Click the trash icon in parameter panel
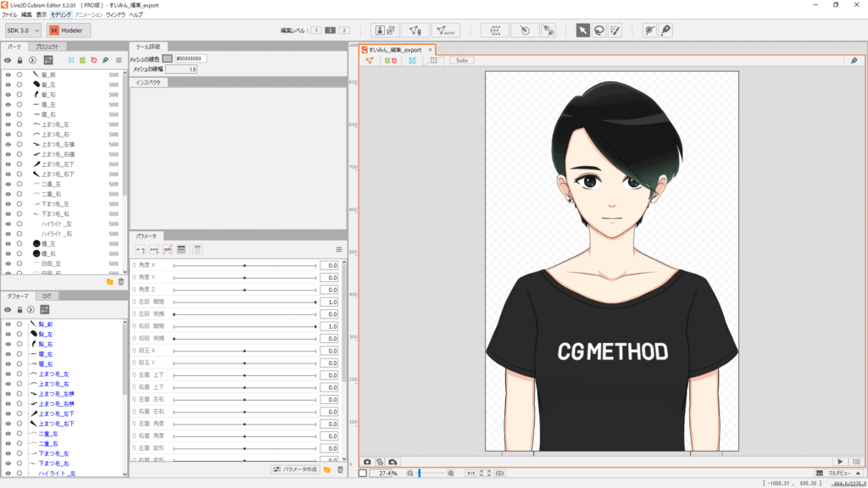868x488 pixels. pyautogui.click(x=340, y=469)
